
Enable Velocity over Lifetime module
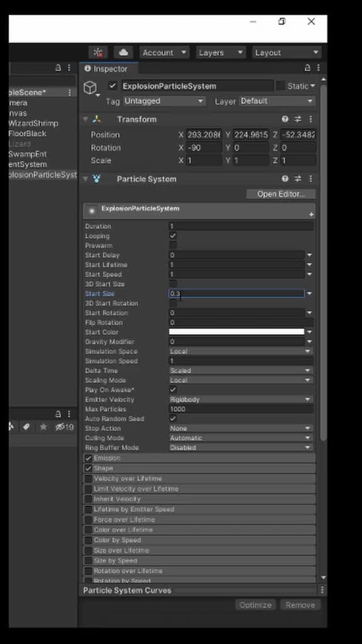point(88,479)
